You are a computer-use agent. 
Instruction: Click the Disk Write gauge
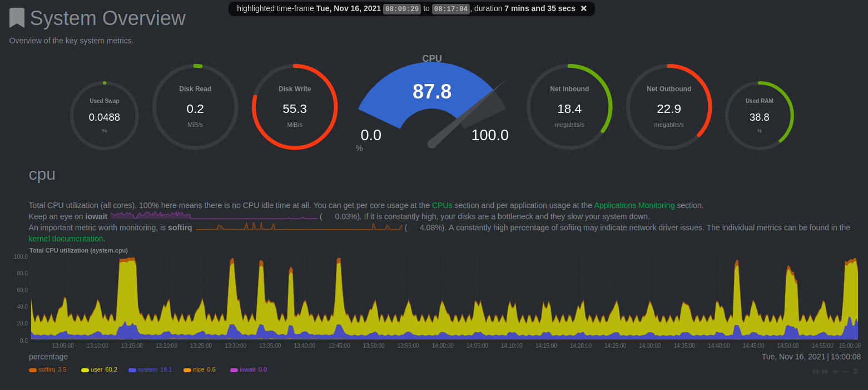point(295,107)
